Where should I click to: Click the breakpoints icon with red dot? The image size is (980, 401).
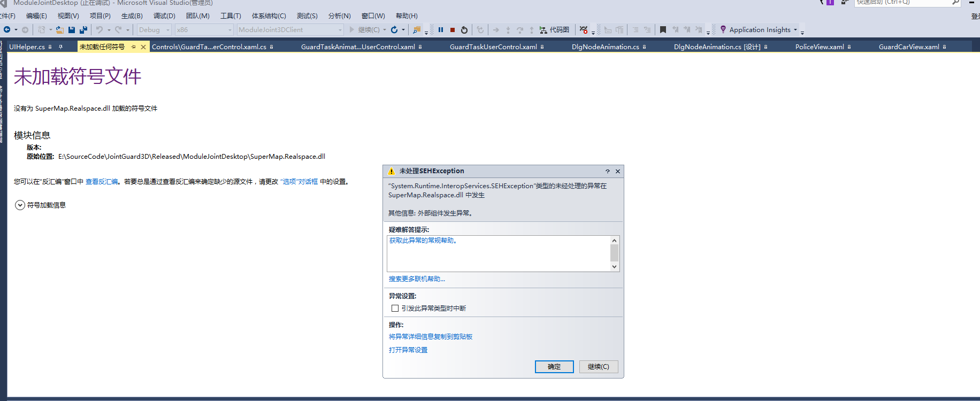584,30
